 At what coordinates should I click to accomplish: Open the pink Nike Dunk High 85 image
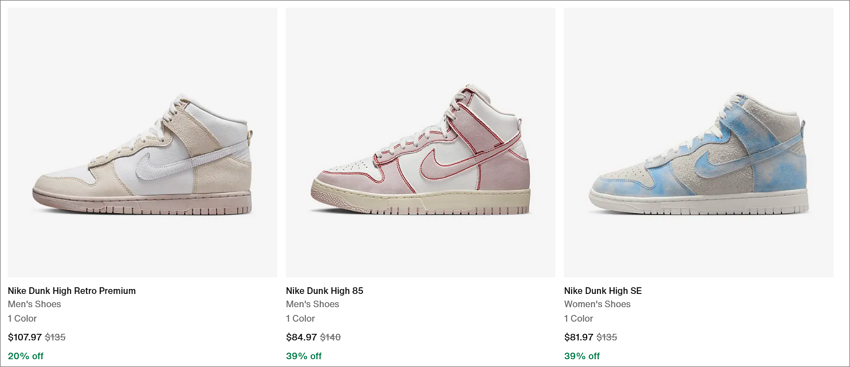click(420, 142)
